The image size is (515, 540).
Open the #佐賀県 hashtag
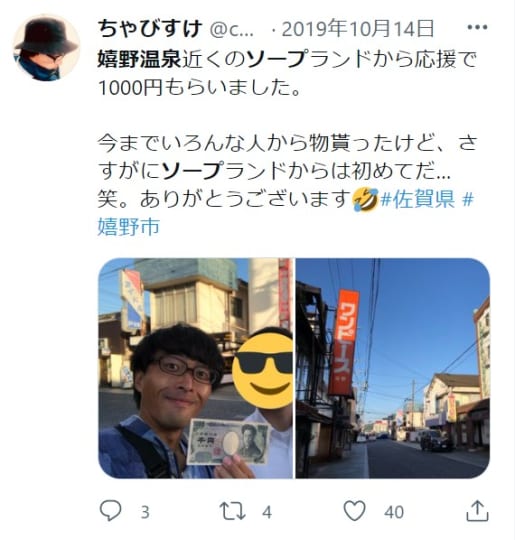click(x=417, y=199)
